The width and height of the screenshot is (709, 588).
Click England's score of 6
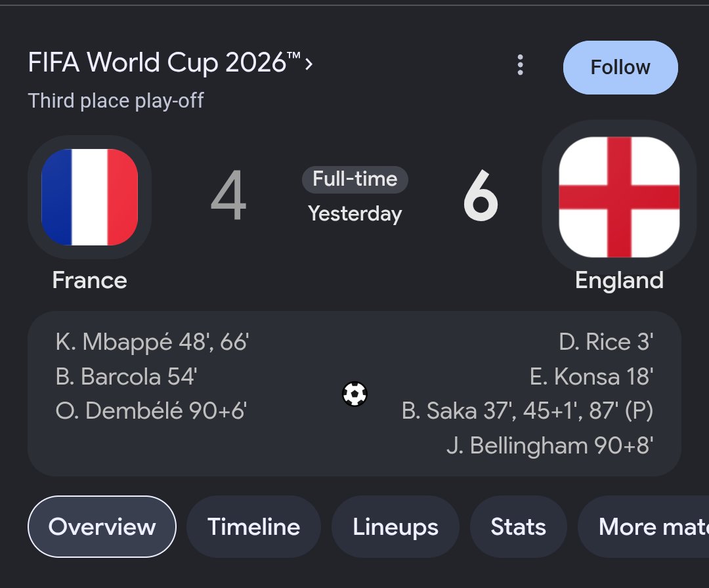pyautogui.click(x=481, y=196)
